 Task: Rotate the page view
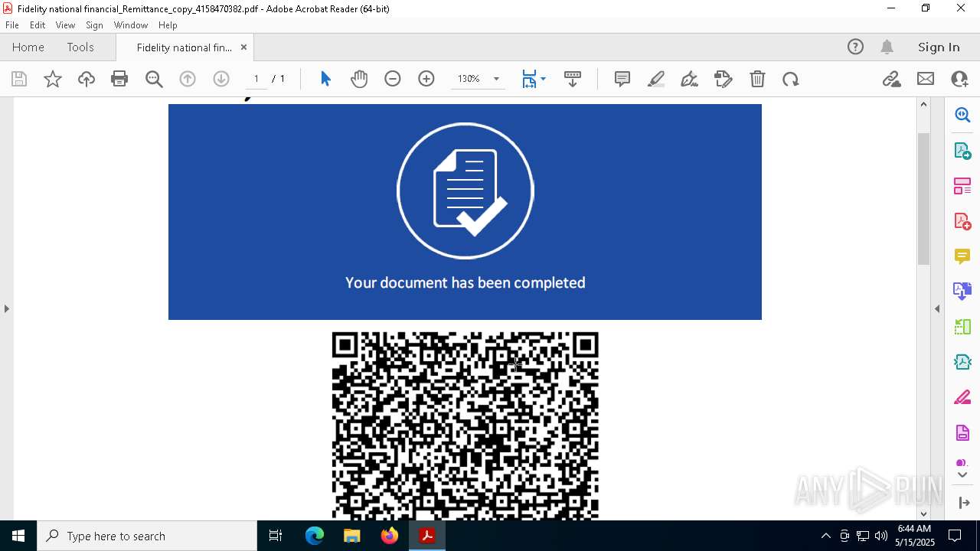pos(791,79)
